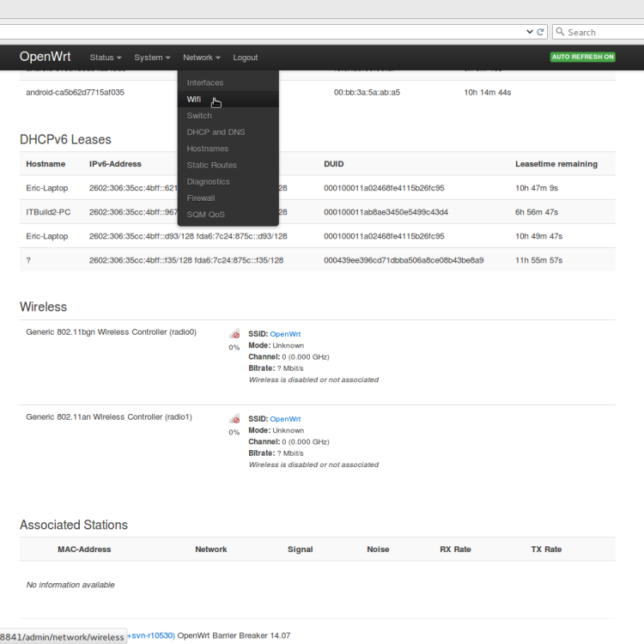Expand the Status menu
The image size is (644, 644).
(x=106, y=58)
